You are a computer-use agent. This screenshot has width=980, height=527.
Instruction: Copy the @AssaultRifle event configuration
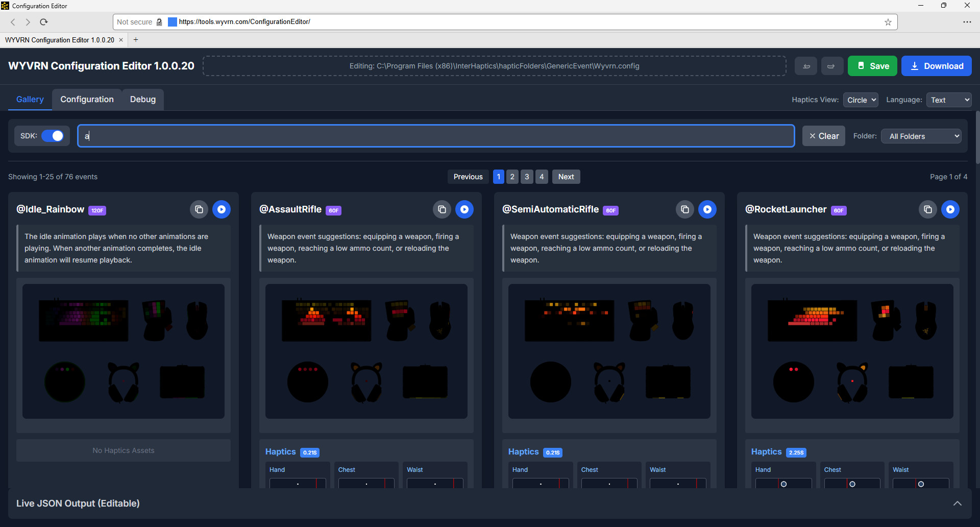[442, 209]
